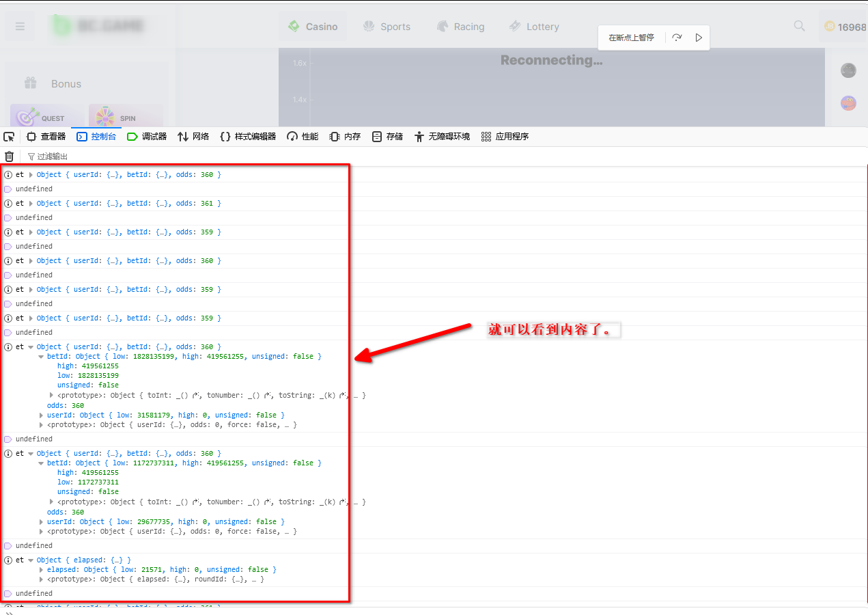
Task: Click the search magnifier icon in site header
Action: click(x=799, y=26)
